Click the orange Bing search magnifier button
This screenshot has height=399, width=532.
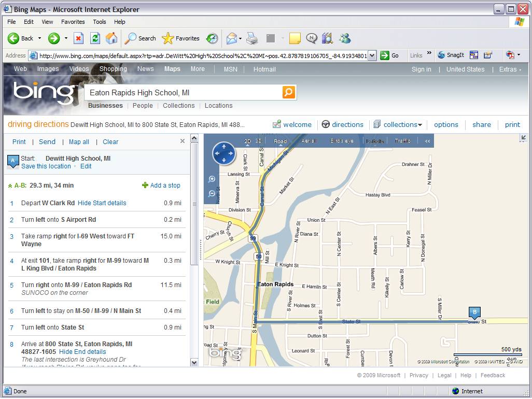click(x=288, y=92)
